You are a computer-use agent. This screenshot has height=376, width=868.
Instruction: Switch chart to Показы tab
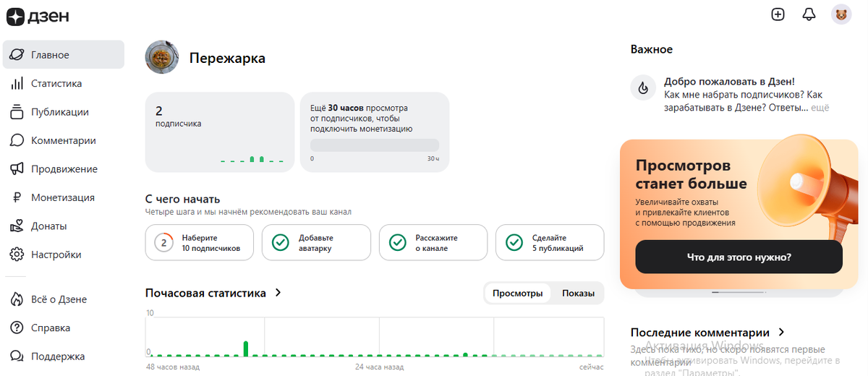click(x=578, y=294)
